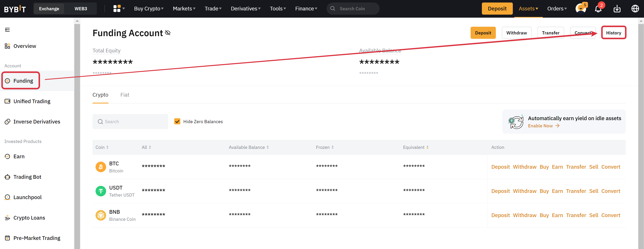Toggle Hide Zero Balances checkbox
Image resolution: width=644 pixels, height=249 pixels.
click(177, 121)
